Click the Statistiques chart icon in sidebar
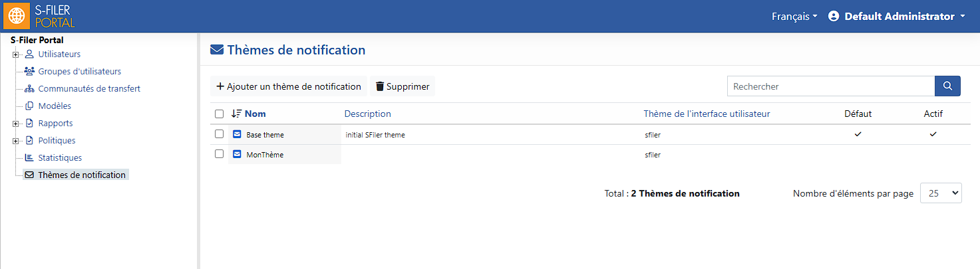This screenshot has height=269, width=980. coord(29,158)
